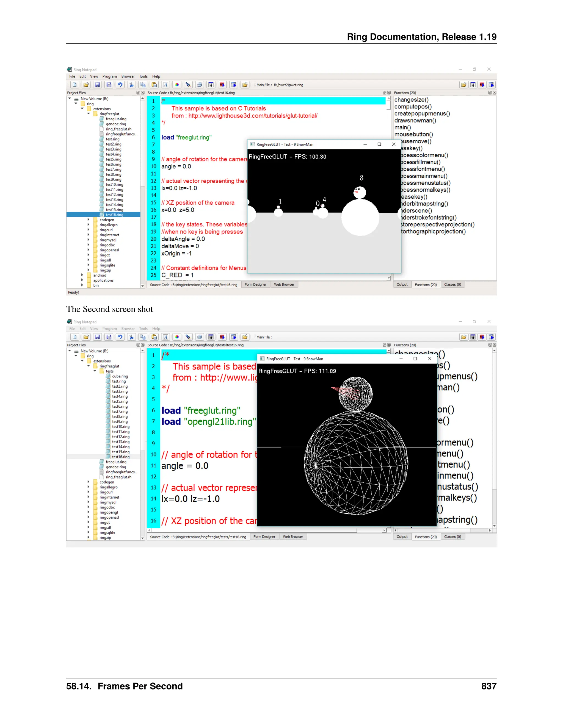Viewport: 563px width, 728px height.
Task: Select test16.ring in upper project tree
Action: click(x=114, y=215)
